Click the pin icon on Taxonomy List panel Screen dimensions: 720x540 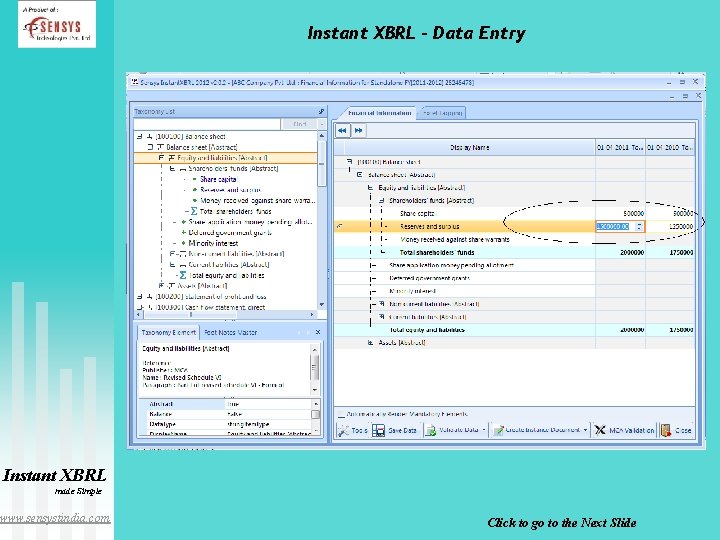321,112
